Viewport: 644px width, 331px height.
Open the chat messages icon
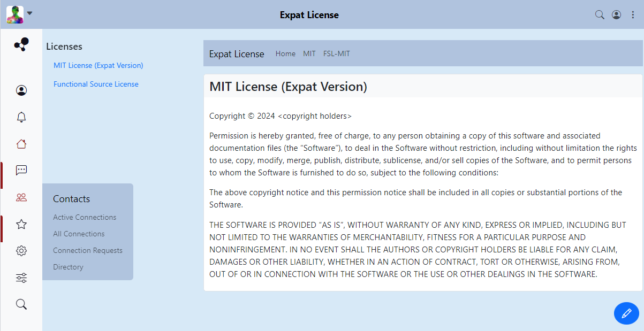click(21, 171)
